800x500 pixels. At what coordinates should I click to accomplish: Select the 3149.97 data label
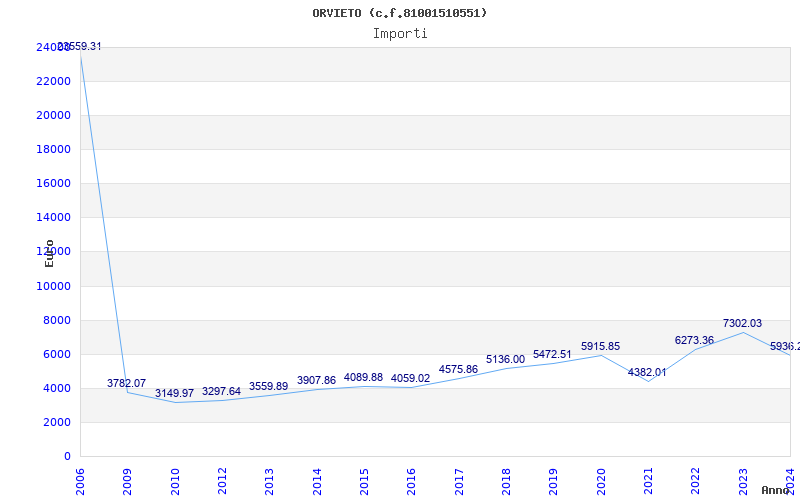click(x=174, y=393)
